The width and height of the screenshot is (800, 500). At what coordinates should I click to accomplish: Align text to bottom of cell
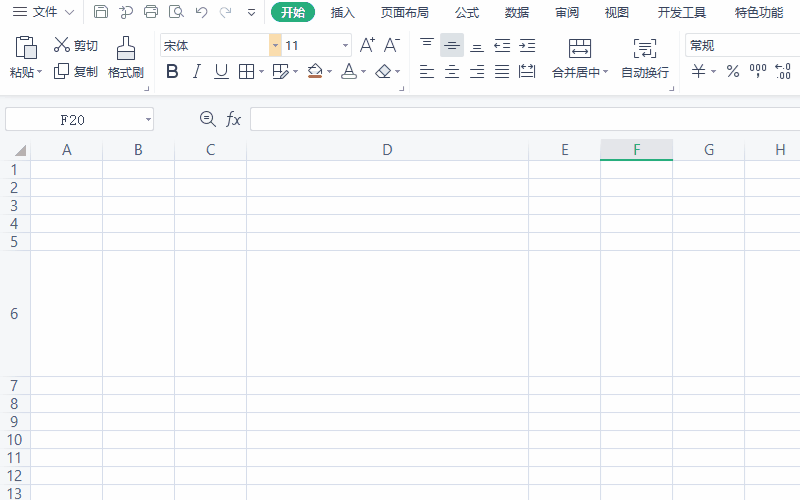[477, 45]
